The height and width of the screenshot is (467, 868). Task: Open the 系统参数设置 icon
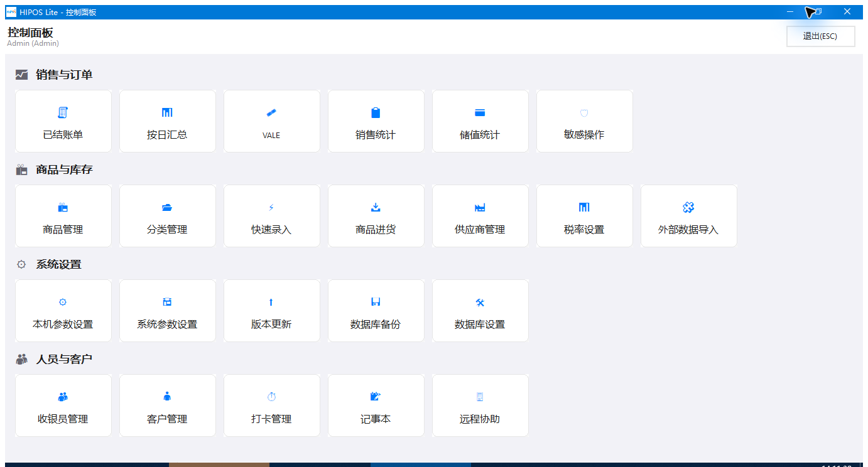tap(167, 303)
